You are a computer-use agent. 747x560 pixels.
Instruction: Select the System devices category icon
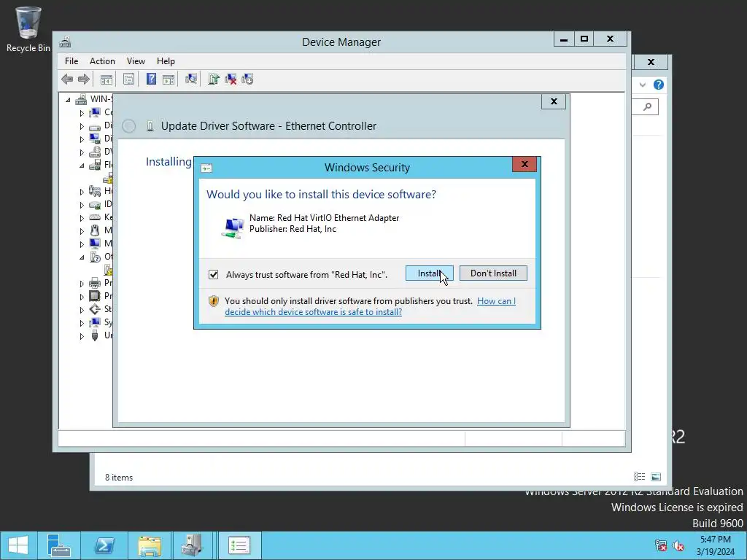pyautogui.click(x=95, y=322)
